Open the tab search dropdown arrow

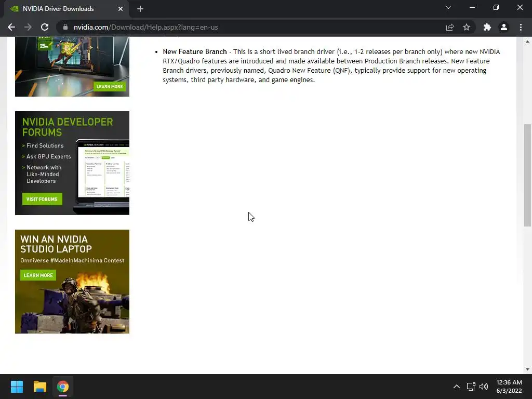tap(448, 7)
